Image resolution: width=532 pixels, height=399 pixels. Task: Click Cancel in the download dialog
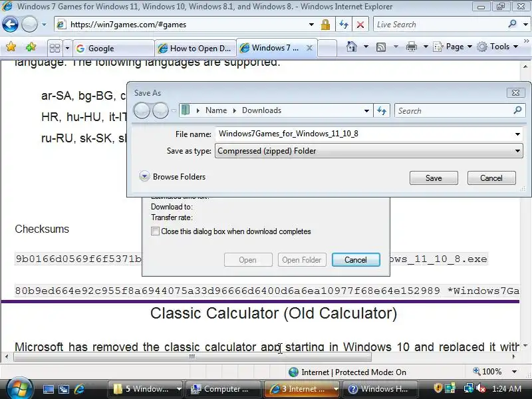[356, 259]
